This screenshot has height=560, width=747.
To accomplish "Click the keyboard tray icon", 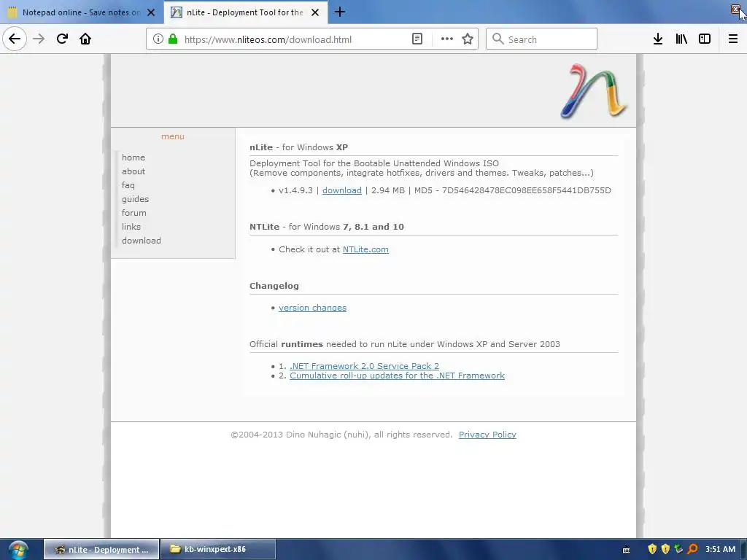I will (627, 550).
